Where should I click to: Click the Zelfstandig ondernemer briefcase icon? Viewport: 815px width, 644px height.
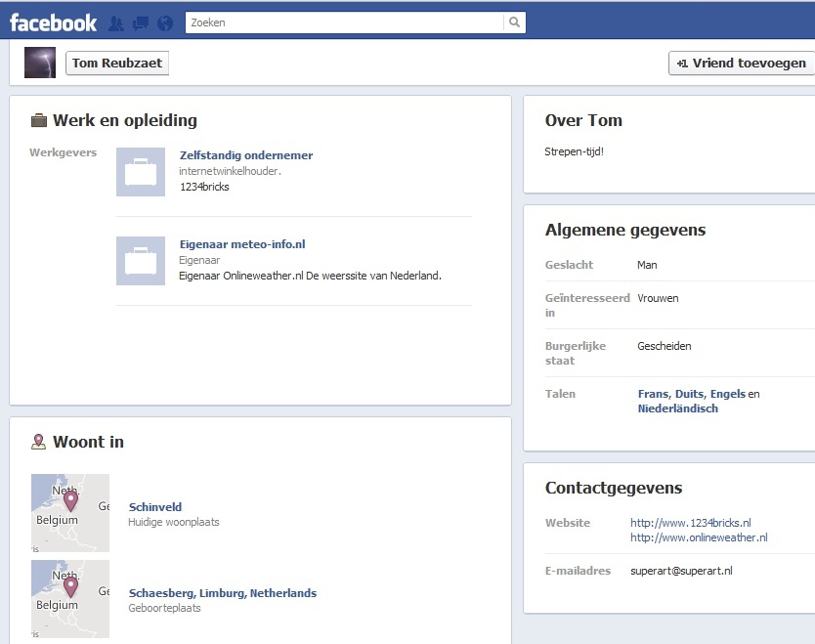point(141,172)
